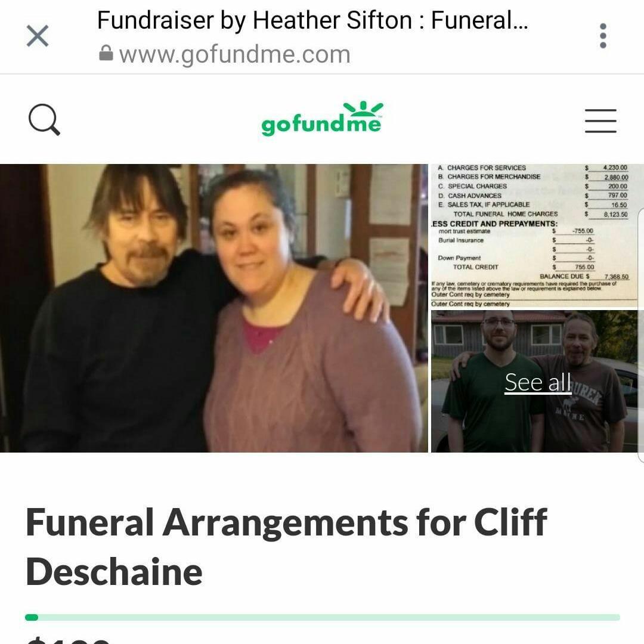Image resolution: width=644 pixels, height=644 pixels.
Task: Tap the two men photo thumbnail
Action: 534,382
